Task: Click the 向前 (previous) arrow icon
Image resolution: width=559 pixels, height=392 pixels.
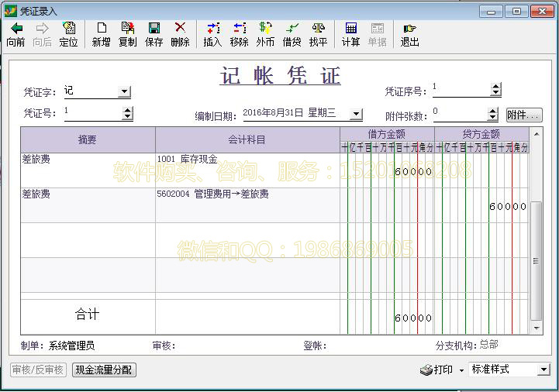Action: (16, 29)
